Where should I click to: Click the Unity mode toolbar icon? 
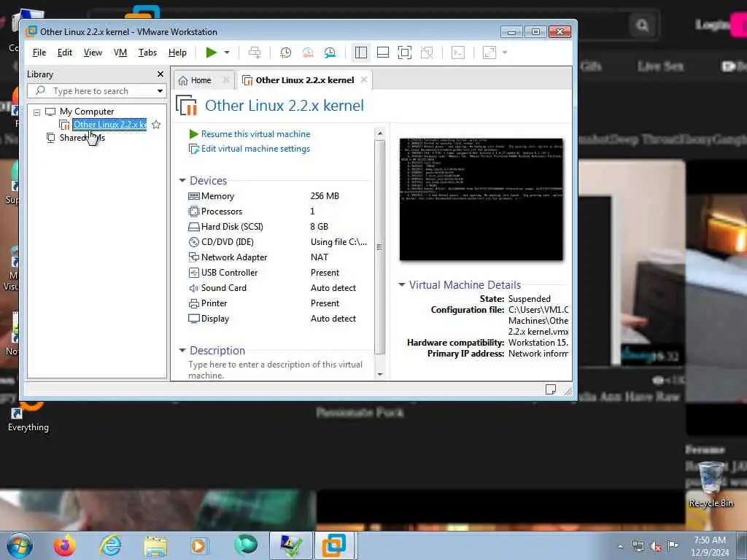click(x=426, y=52)
